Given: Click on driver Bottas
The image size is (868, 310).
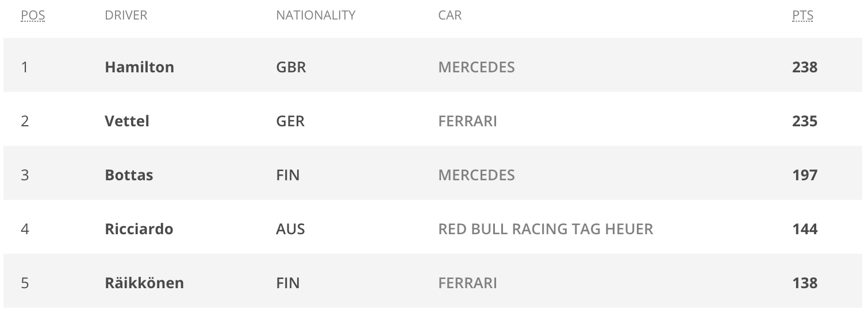Looking at the screenshot, I should (x=129, y=175).
